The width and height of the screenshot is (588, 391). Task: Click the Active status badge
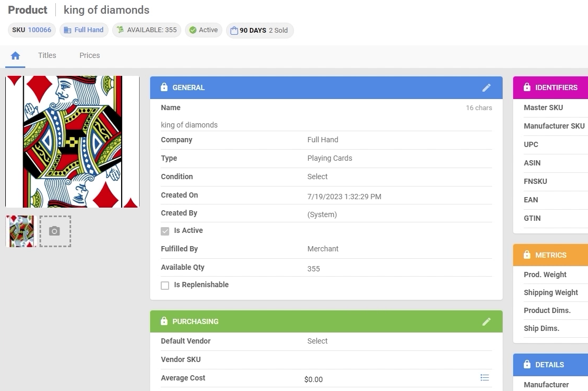[x=203, y=30]
